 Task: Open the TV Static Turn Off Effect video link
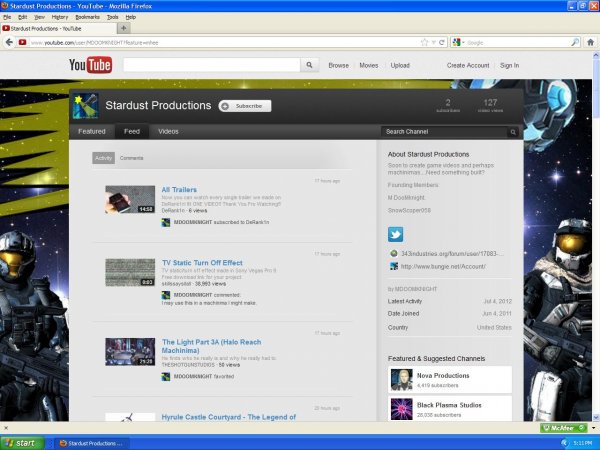point(202,262)
